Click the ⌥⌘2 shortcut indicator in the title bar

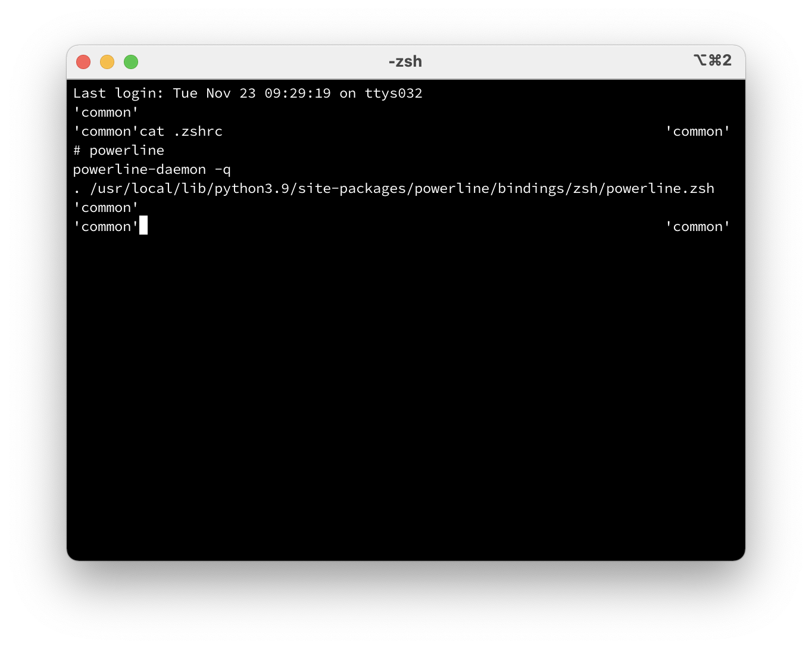(713, 60)
